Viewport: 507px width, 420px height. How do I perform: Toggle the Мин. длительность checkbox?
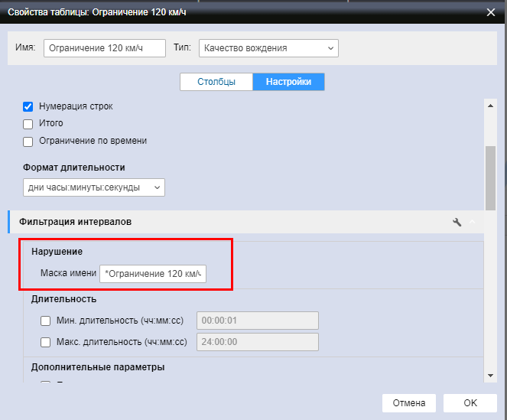click(x=46, y=321)
